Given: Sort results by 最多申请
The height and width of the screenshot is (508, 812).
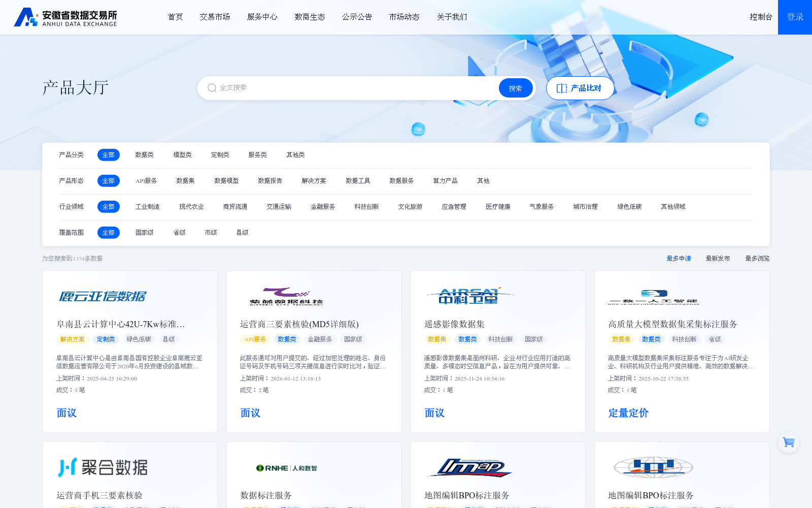Looking at the screenshot, I should point(679,259).
